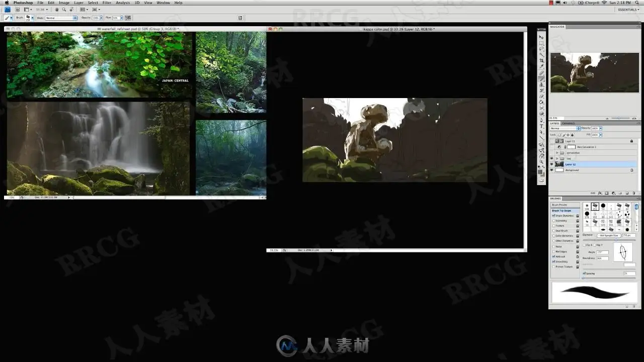
Task: Enable the Wet Edges checkbox
Action: [x=554, y=251]
